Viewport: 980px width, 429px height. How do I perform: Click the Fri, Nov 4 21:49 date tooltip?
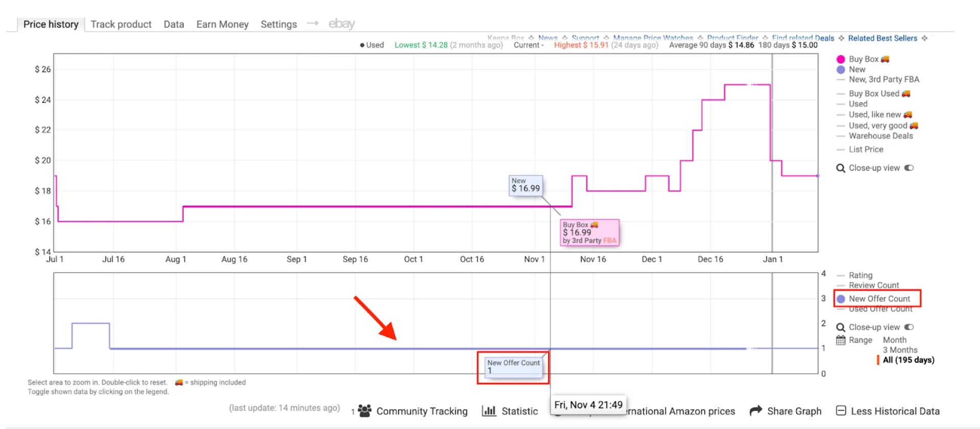pos(589,405)
